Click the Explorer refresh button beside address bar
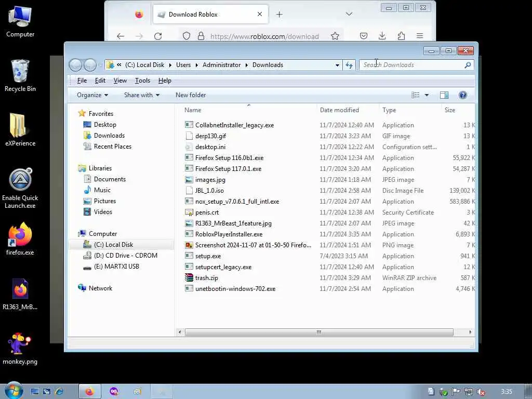The height and width of the screenshot is (399, 532). (x=349, y=65)
